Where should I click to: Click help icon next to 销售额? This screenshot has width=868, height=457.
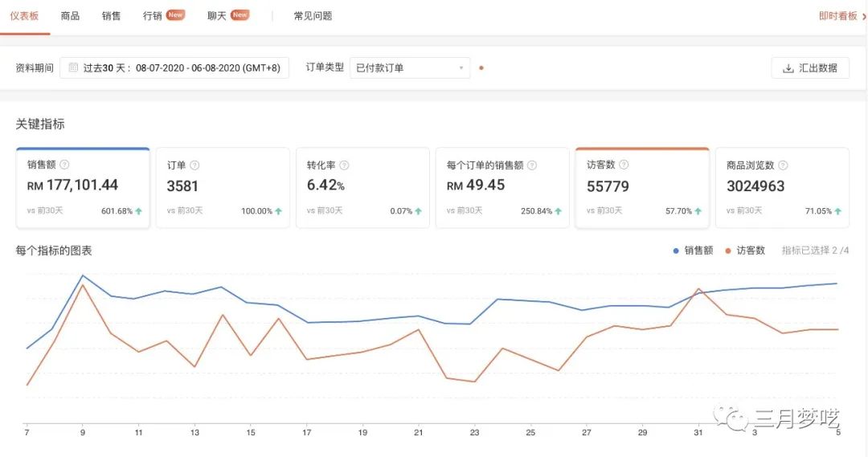coord(64,165)
